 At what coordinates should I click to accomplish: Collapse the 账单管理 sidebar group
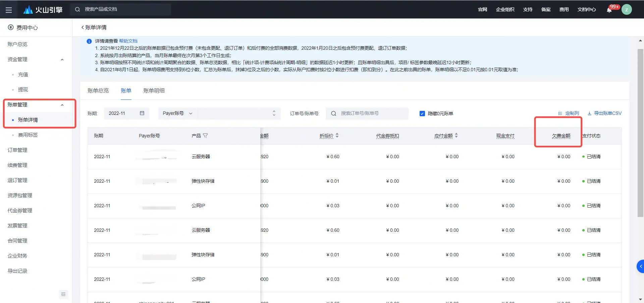point(62,105)
